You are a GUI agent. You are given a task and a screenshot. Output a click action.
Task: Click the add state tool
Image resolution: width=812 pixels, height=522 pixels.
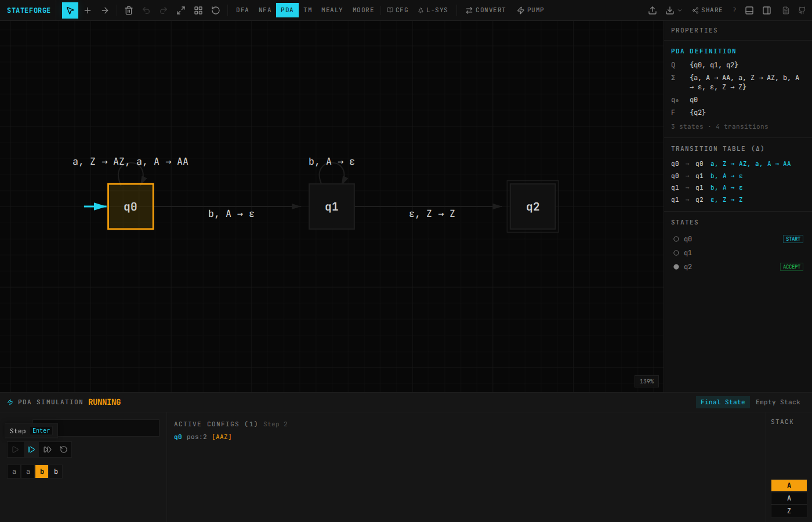coord(87,10)
